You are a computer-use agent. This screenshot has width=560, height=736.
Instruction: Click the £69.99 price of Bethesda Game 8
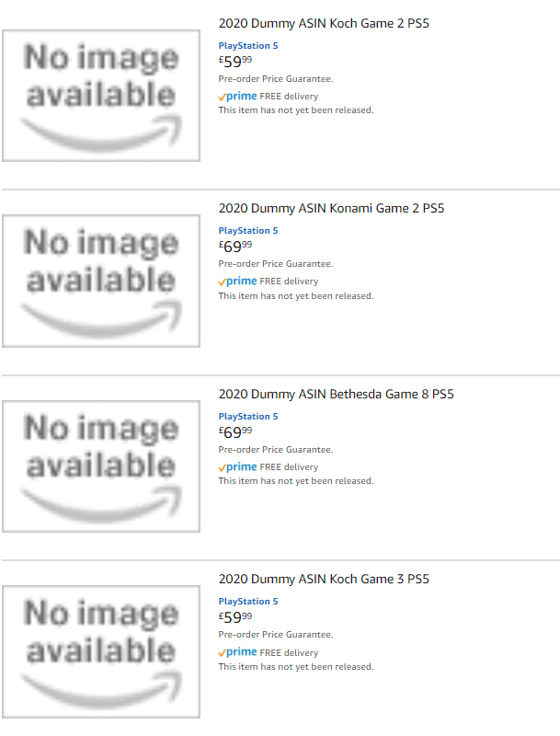coord(235,431)
